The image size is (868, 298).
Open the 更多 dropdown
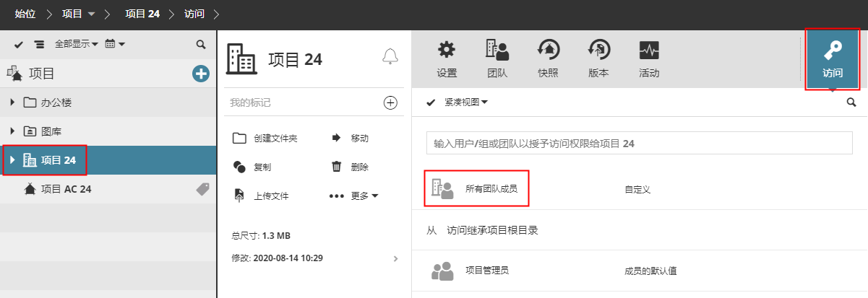point(354,196)
